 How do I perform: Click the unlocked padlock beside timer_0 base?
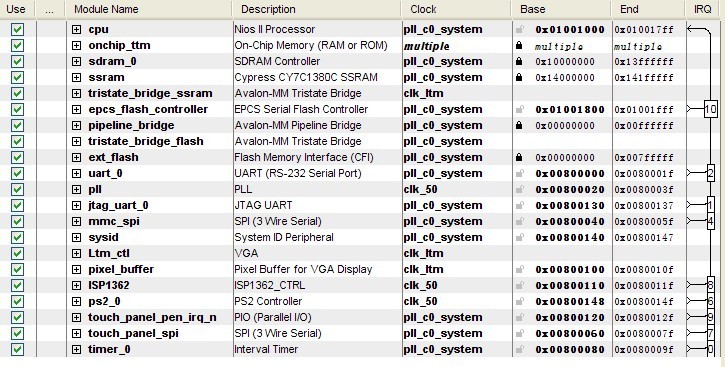(520, 349)
